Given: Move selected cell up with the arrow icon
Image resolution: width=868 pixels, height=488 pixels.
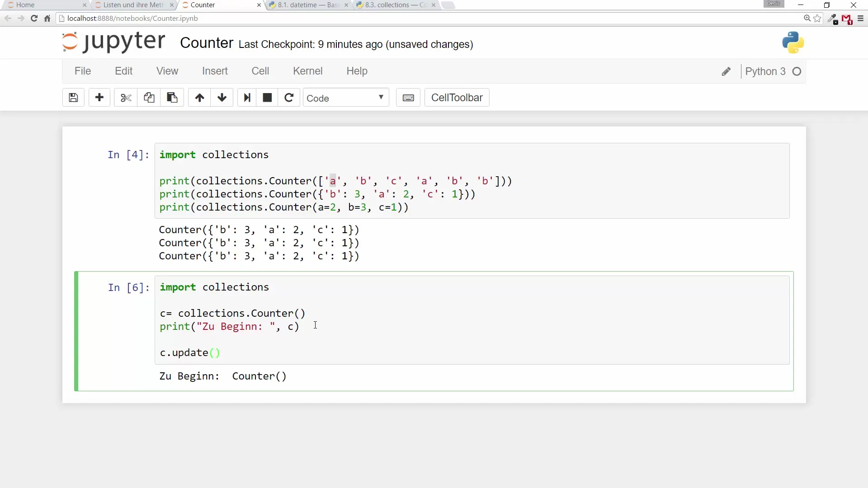Looking at the screenshot, I should (199, 98).
